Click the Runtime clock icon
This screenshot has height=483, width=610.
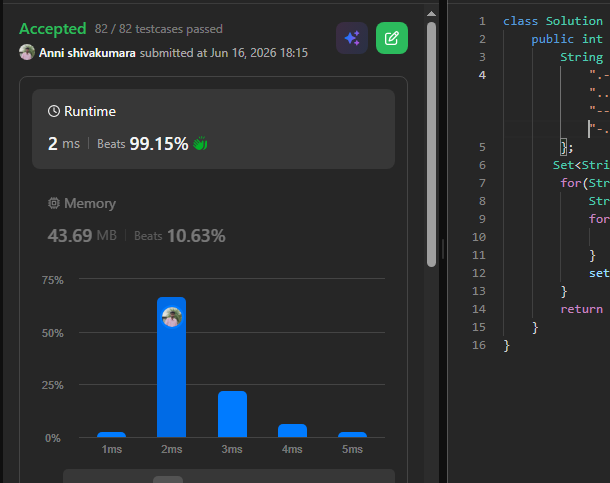coord(54,111)
